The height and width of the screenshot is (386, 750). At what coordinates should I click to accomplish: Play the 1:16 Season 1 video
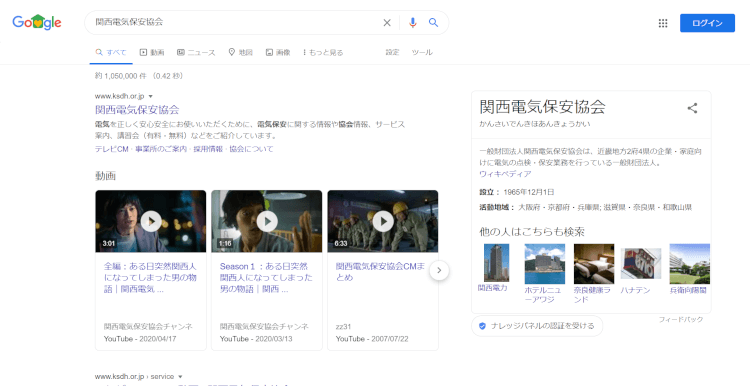tap(267, 221)
